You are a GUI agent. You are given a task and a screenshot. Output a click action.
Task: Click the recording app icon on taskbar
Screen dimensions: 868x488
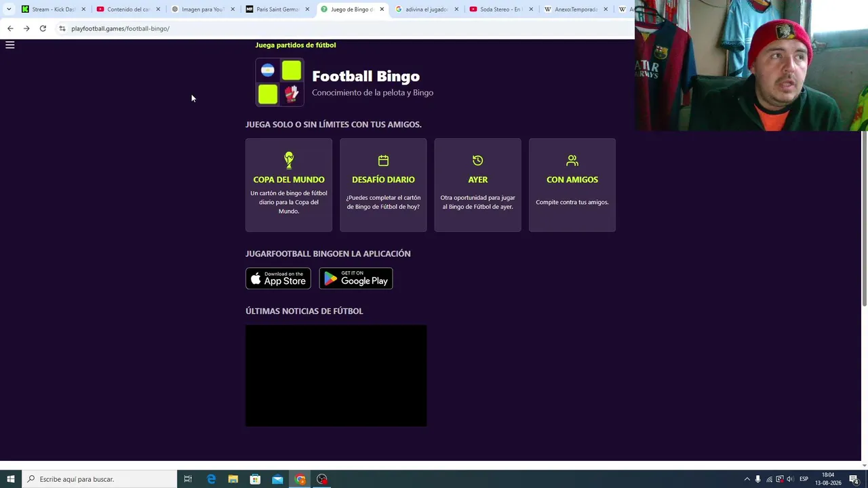coord(322,479)
